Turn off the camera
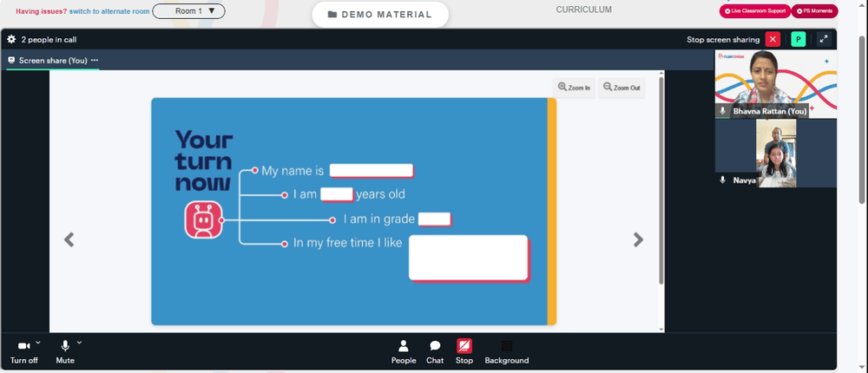Viewport: 868px width, 373px height. pyautogui.click(x=23, y=352)
